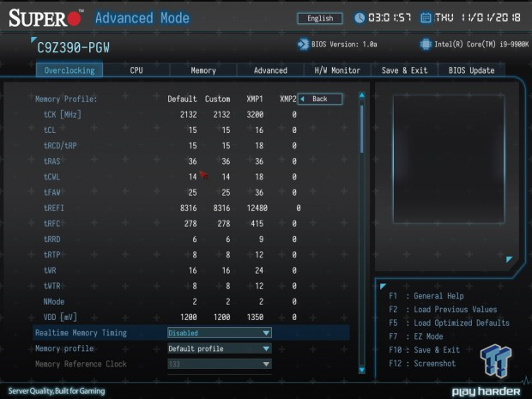Open the Memory profile dropdown
This screenshot has width=532, height=399.
(x=220, y=348)
